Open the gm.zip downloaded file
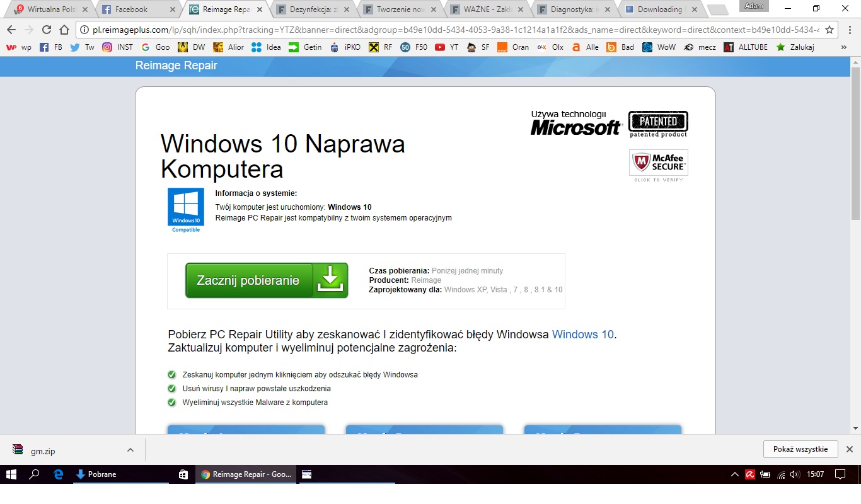This screenshot has height=504, width=861. (43, 450)
